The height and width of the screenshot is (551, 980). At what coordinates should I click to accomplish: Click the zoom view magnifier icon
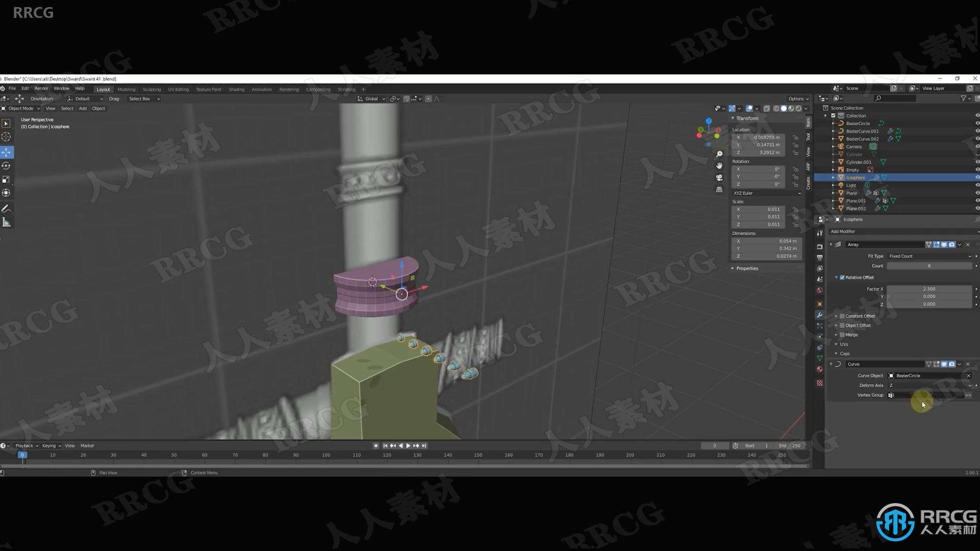coord(719,154)
